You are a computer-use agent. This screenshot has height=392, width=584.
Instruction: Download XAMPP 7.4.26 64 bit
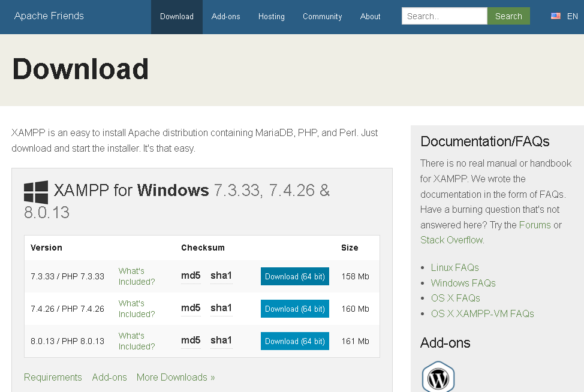pyautogui.click(x=294, y=309)
